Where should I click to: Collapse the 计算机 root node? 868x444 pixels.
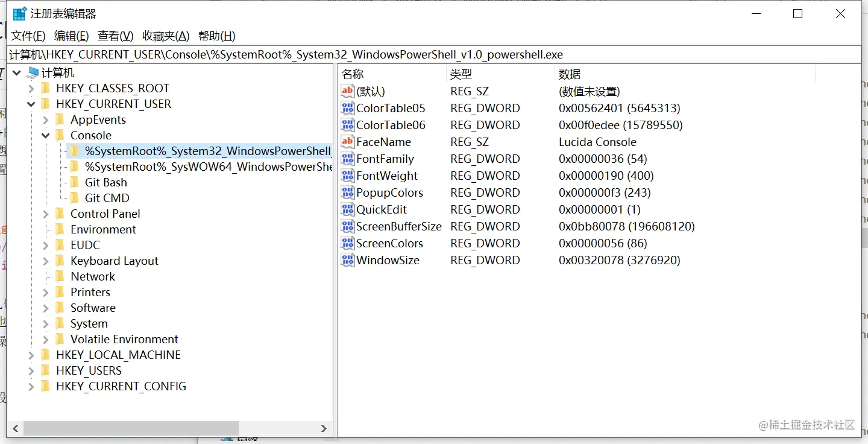(x=16, y=73)
